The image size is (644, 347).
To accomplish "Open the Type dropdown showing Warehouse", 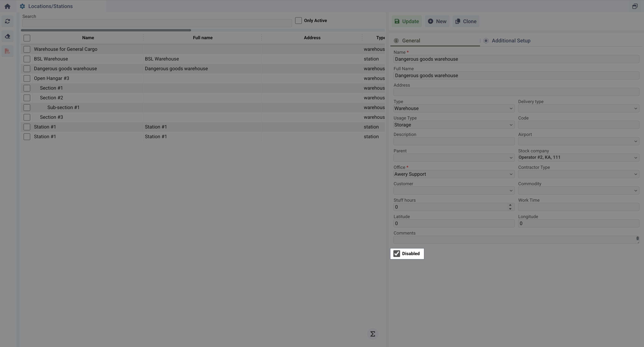I will click(x=453, y=109).
